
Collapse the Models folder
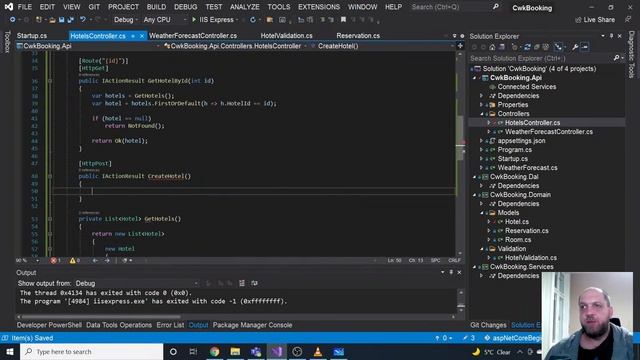coord(481,213)
